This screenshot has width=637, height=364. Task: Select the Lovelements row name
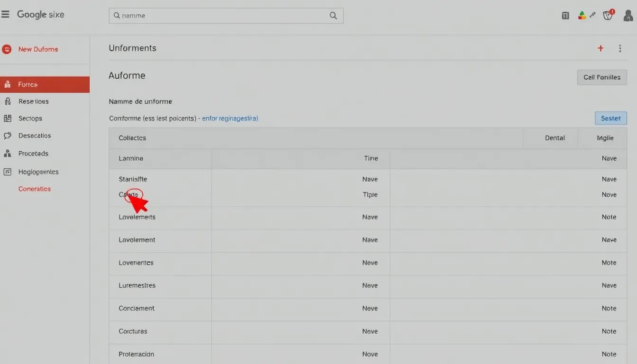[137, 217]
